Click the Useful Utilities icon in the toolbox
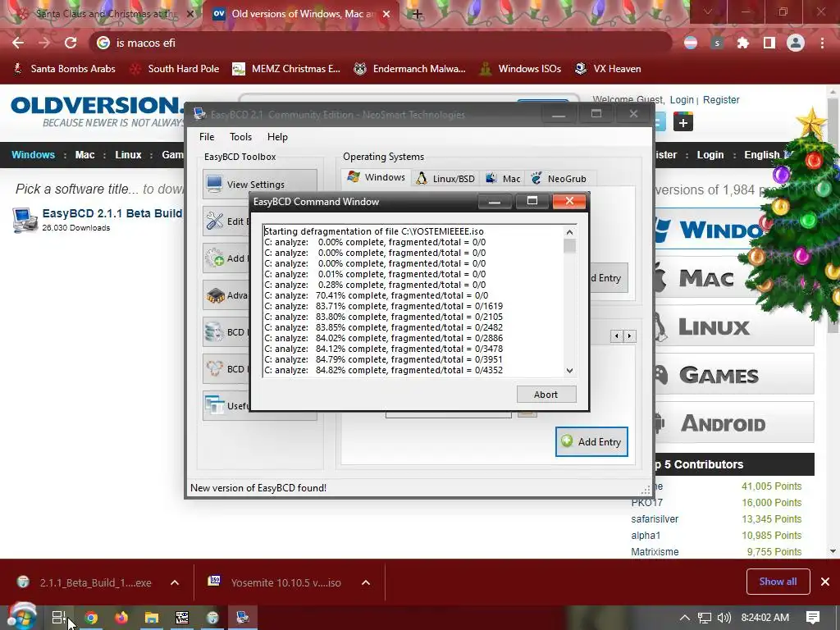840x630 pixels. [215, 405]
